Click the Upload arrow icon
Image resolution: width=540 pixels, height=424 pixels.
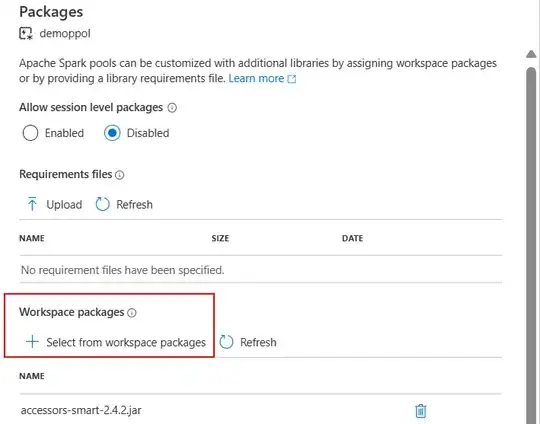[32, 204]
